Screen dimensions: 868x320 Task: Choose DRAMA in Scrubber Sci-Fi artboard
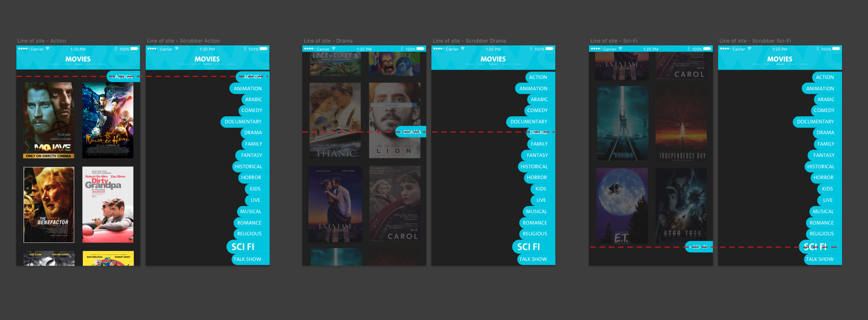(x=827, y=133)
